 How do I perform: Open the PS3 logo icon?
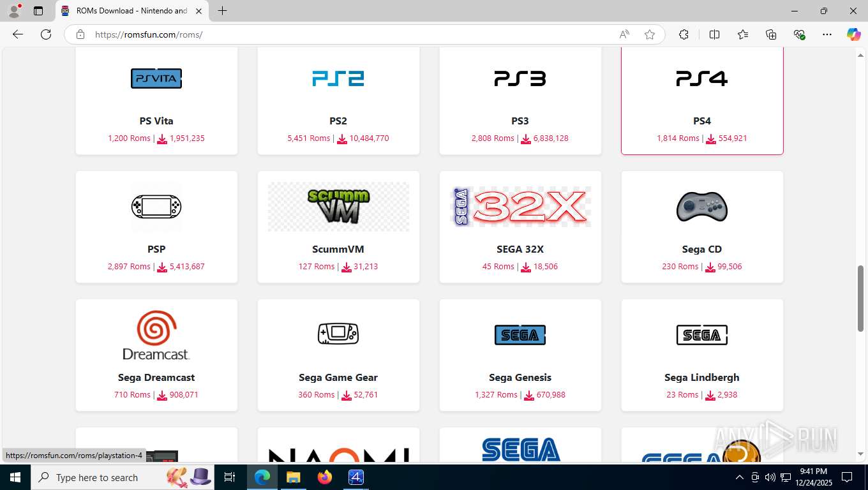520,78
